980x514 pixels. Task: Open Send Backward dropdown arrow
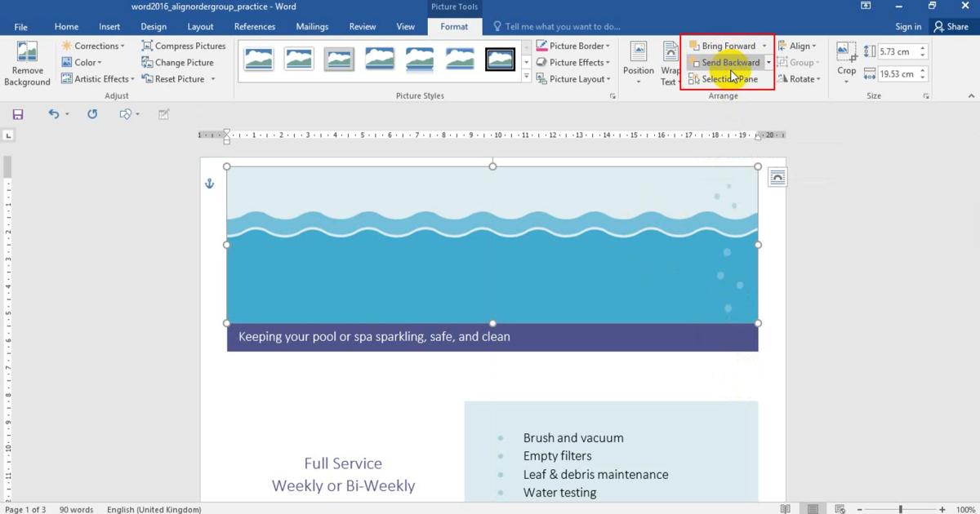click(x=768, y=63)
